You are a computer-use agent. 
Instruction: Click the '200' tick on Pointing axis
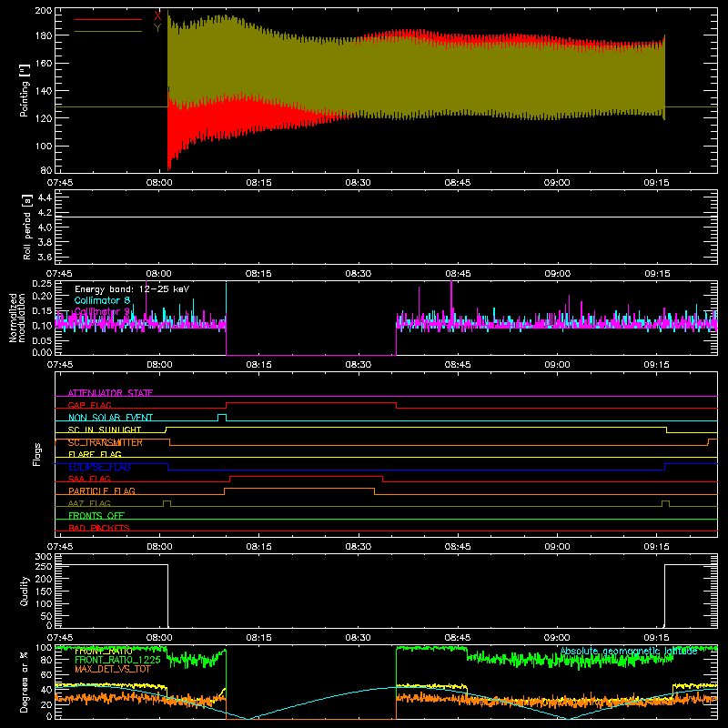44,10
